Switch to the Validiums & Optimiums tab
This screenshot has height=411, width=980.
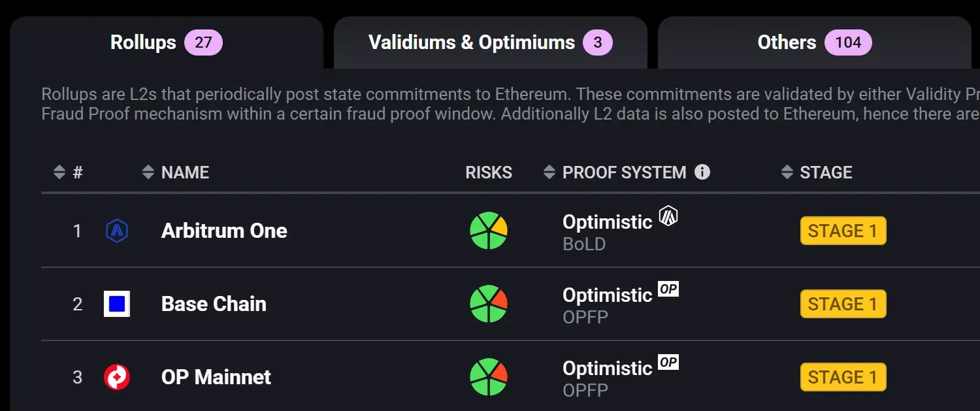click(x=490, y=43)
